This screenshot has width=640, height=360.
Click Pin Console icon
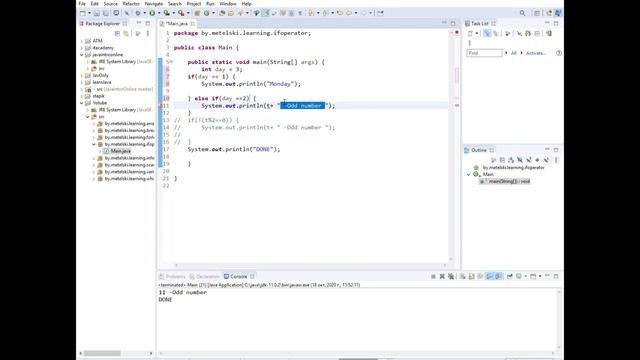[509, 276]
